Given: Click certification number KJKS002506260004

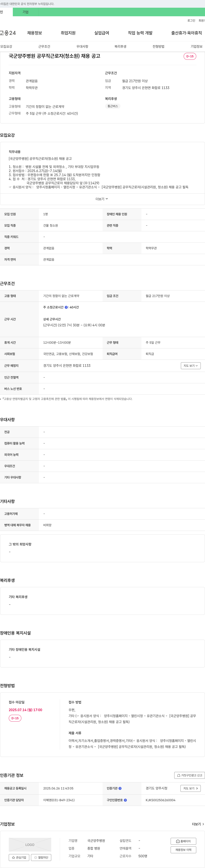Looking at the screenshot, I should point(160,800).
